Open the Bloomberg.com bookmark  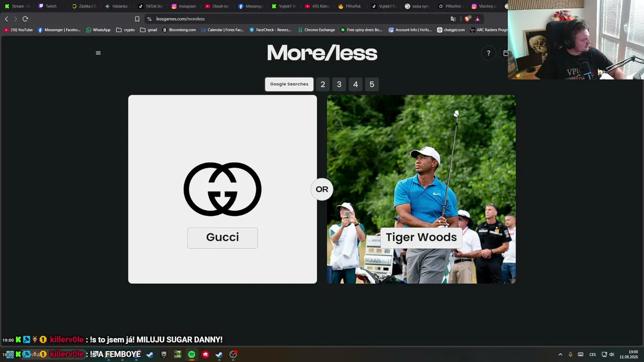179,30
